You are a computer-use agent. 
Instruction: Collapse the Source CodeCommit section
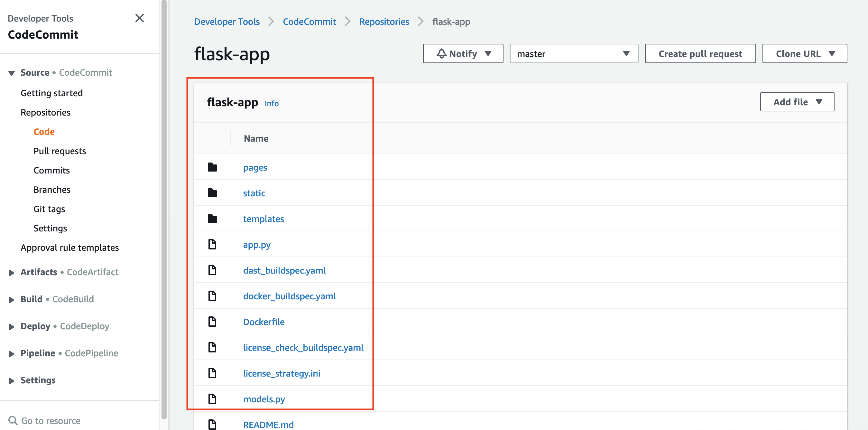tap(12, 73)
